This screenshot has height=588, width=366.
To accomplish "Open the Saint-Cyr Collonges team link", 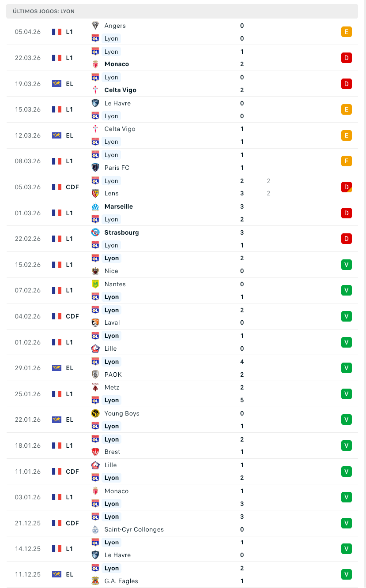I will click(134, 529).
